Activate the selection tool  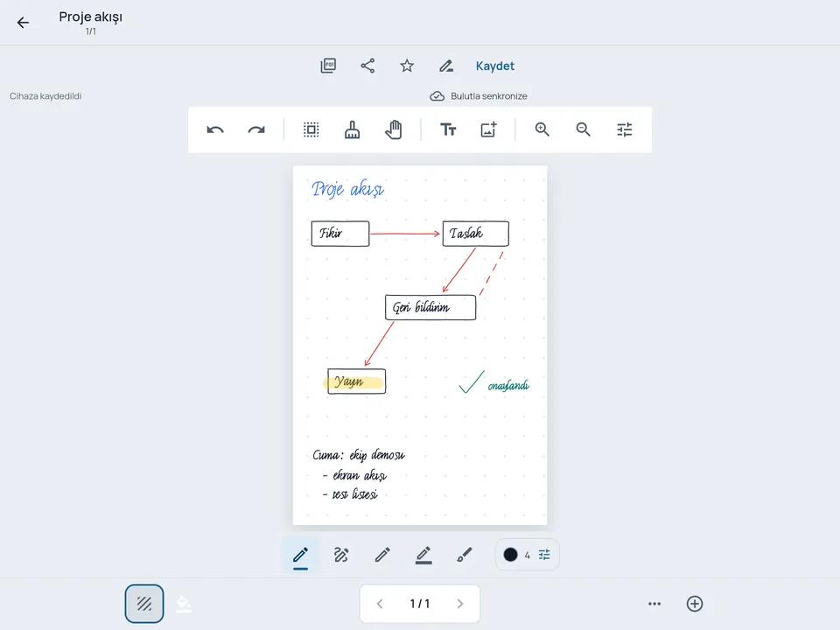point(311,129)
